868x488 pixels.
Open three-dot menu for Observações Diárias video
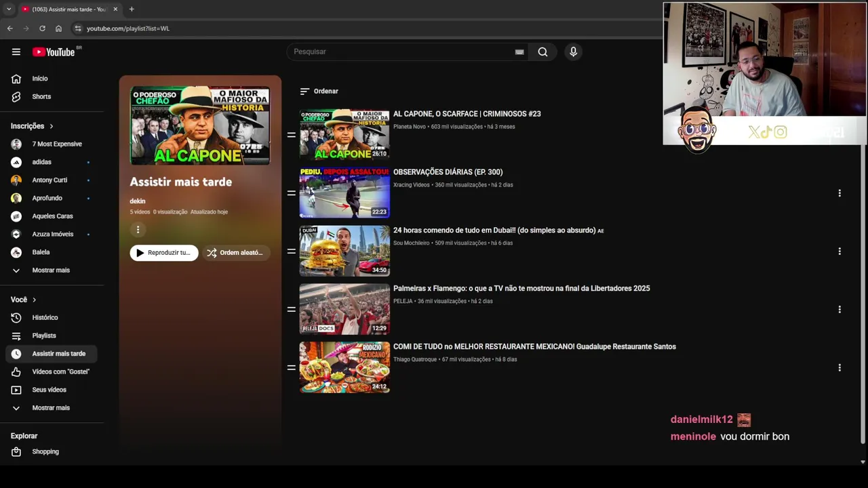pyautogui.click(x=840, y=193)
